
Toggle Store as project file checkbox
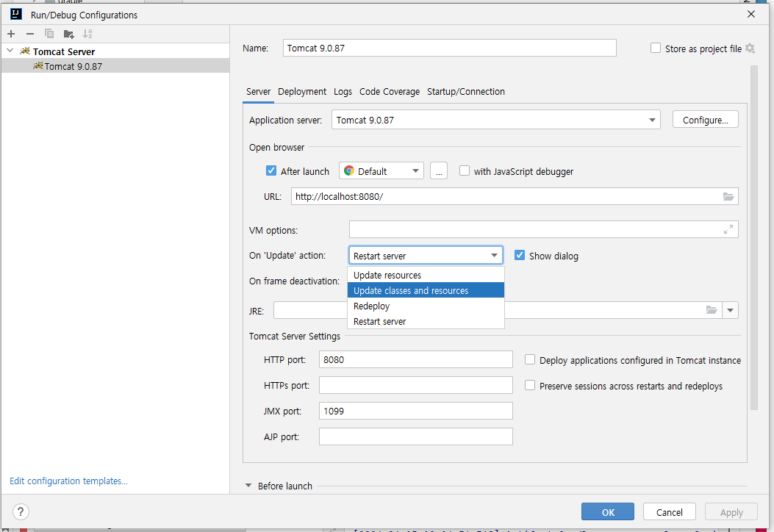pyautogui.click(x=656, y=48)
